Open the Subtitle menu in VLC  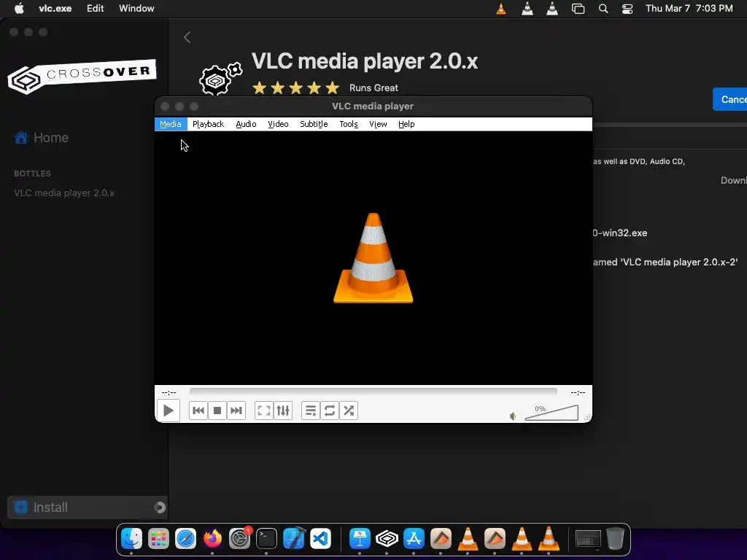click(x=314, y=124)
